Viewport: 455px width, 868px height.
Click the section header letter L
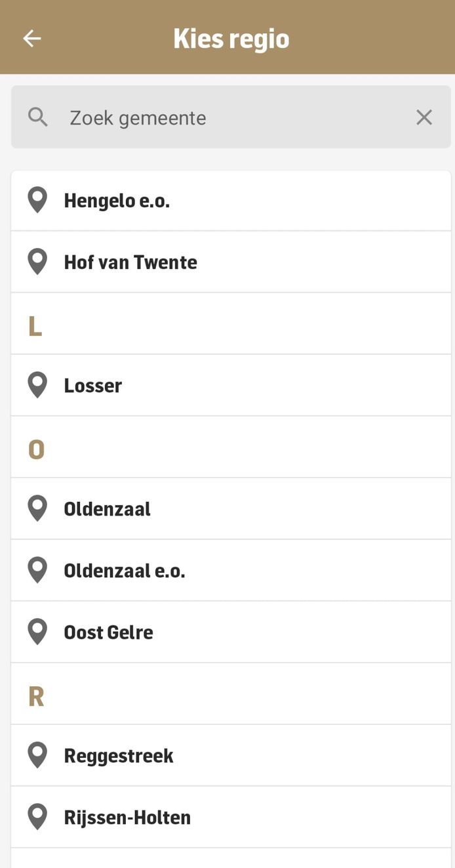click(x=35, y=323)
